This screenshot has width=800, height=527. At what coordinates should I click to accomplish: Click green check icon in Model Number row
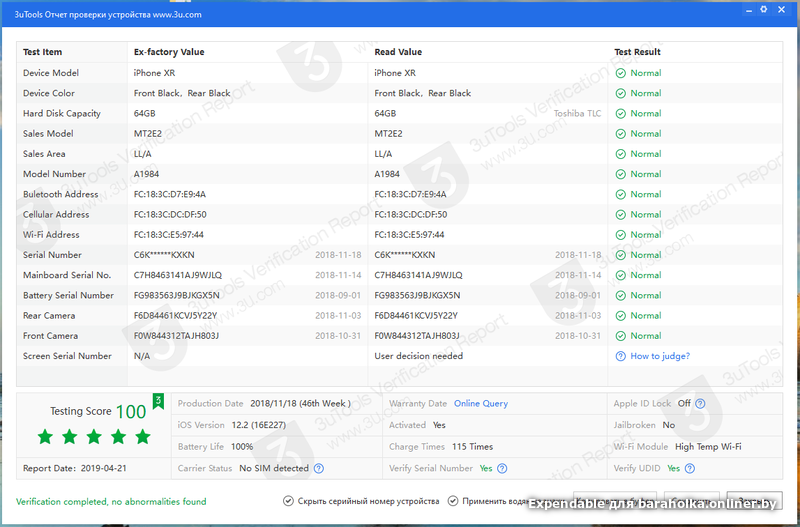click(620, 174)
